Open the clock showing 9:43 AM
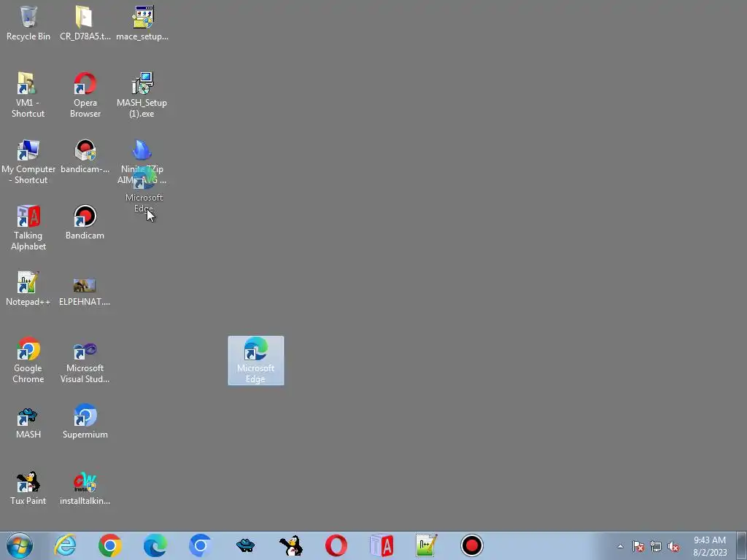747x560 pixels. pos(710,546)
